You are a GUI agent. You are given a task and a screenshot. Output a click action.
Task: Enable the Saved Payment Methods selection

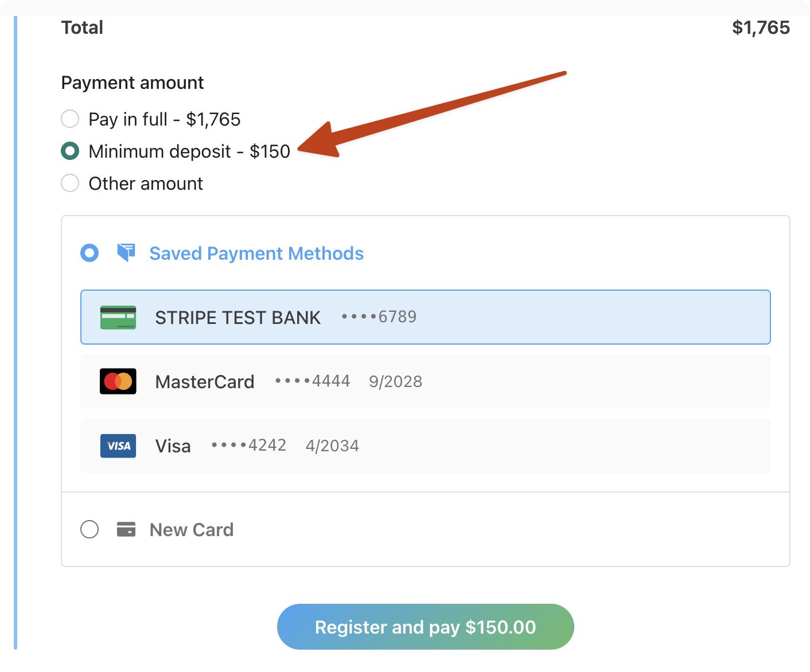coord(89,252)
